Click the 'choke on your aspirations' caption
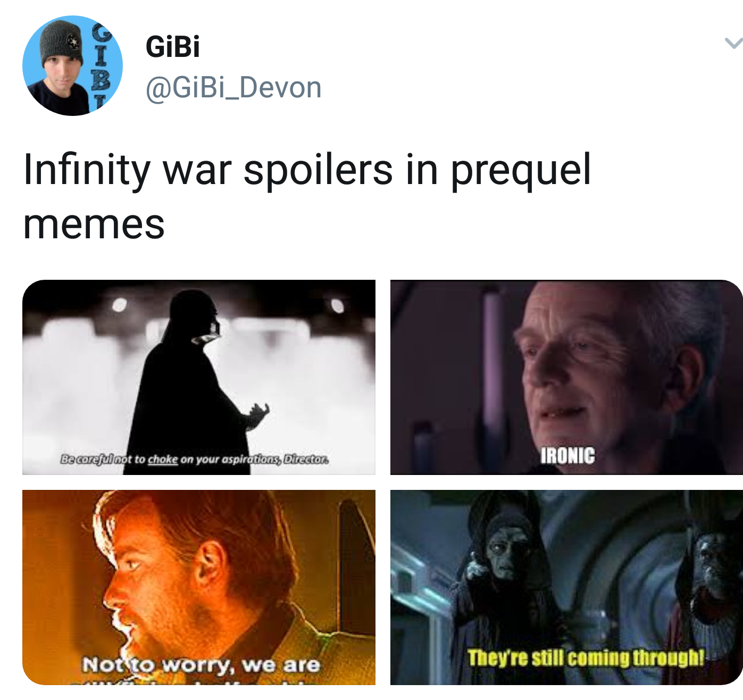Screen dimensions: 743x700 (x=194, y=459)
